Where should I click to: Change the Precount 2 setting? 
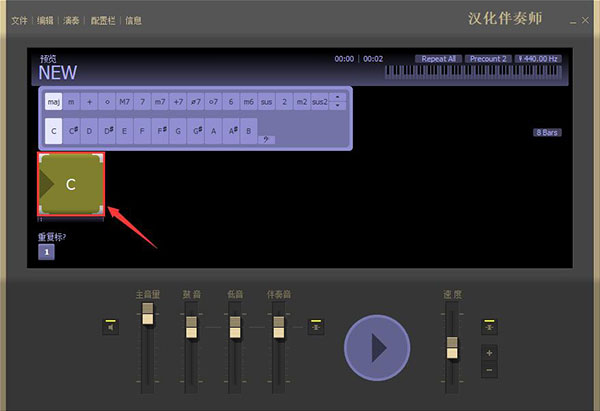click(488, 59)
